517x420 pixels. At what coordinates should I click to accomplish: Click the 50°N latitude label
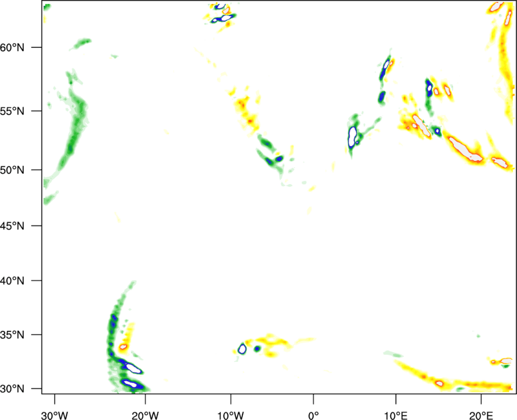point(12,170)
